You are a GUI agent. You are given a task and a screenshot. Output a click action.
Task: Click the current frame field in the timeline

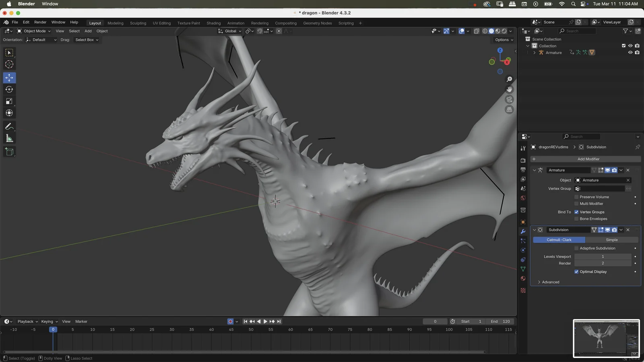point(435,321)
